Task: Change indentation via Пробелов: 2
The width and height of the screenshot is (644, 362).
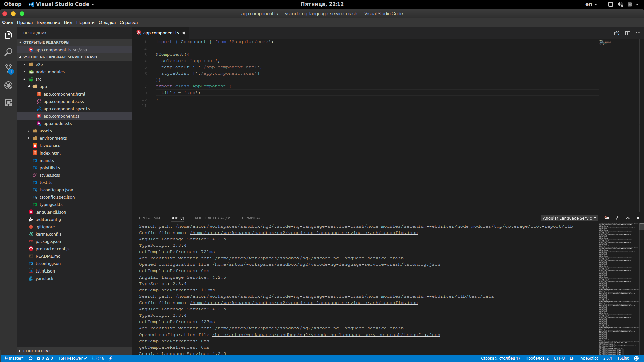Action: pyautogui.click(x=537, y=358)
